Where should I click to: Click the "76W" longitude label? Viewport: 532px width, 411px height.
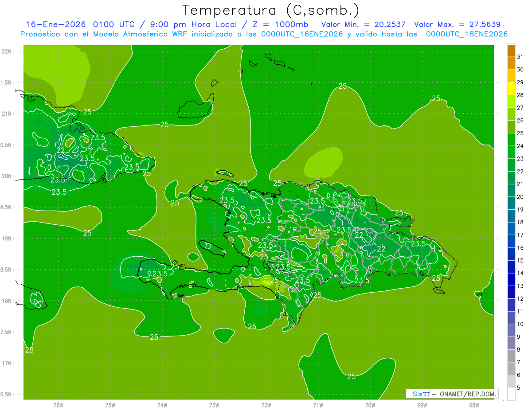coord(58,405)
